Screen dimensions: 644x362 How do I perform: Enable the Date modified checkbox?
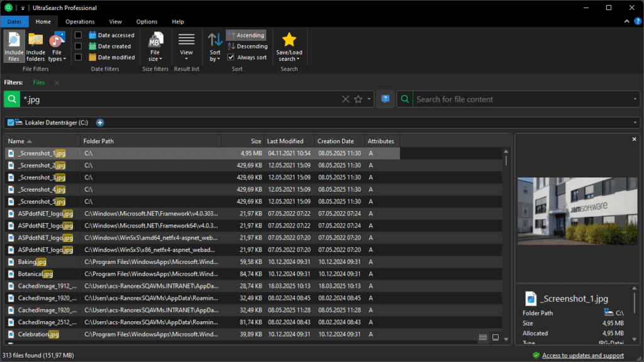pyautogui.click(x=78, y=57)
